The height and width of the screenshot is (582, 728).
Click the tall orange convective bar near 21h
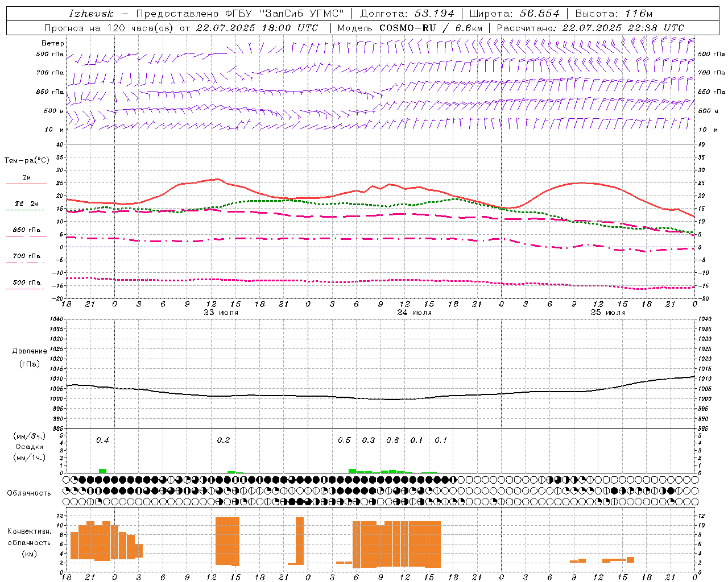[299, 541]
